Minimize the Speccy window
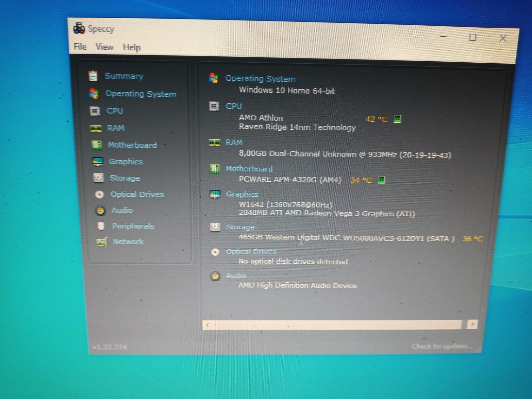 [x=443, y=37]
